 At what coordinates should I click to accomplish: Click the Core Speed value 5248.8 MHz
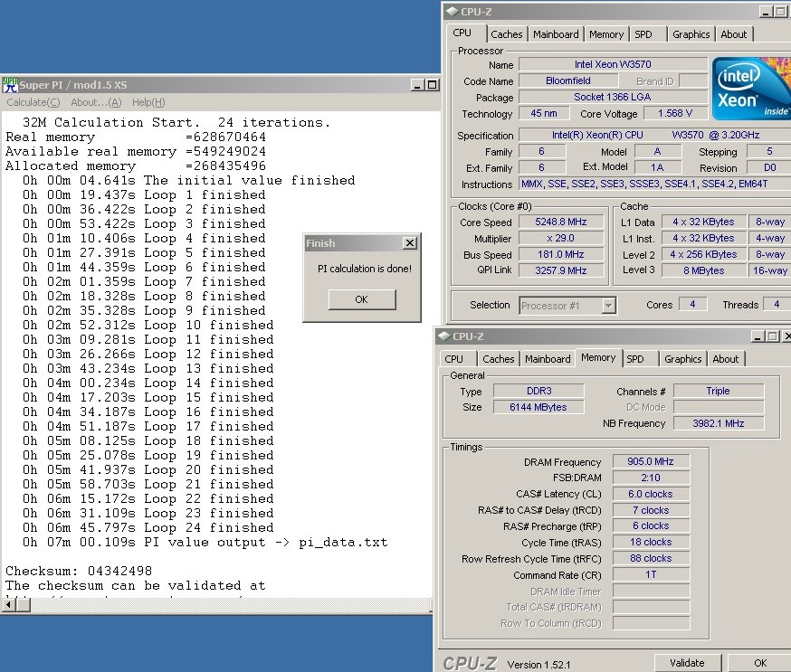click(561, 222)
